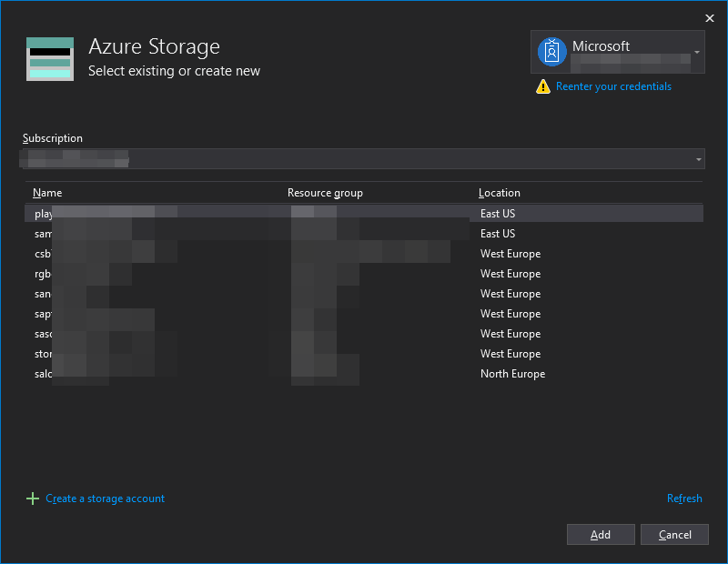Viewport: 728px width, 564px height.
Task: Close the Azure Storage dialog
Action: (x=710, y=18)
